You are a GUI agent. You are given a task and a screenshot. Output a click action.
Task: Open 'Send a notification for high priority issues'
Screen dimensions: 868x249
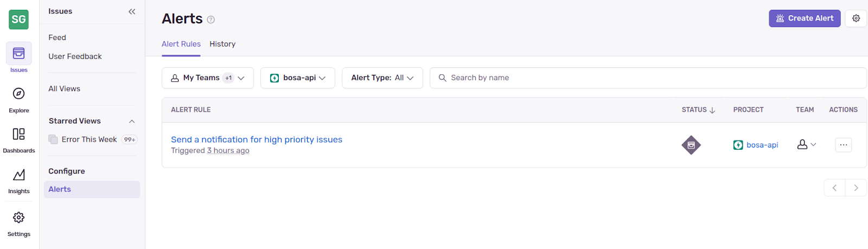257,139
